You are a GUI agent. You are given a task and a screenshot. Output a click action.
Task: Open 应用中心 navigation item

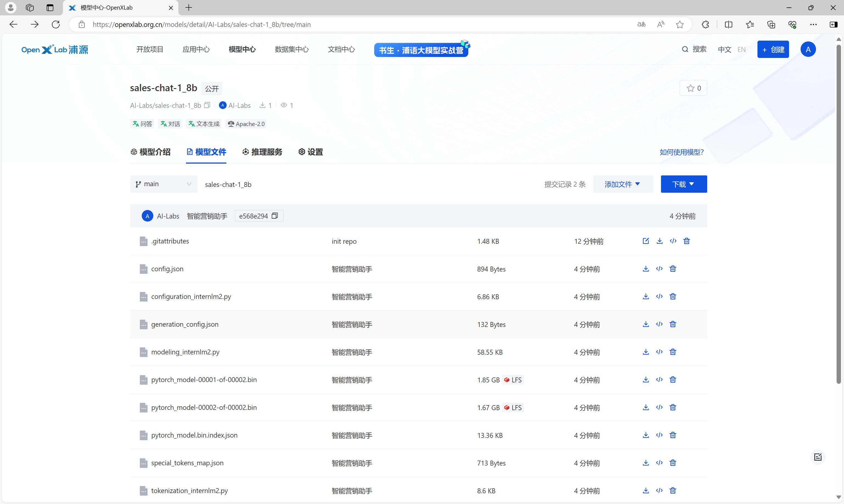click(196, 50)
